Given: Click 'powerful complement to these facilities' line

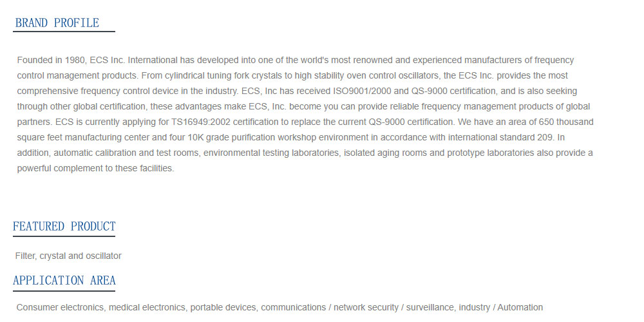Looking at the screenshot, I should (96, 168).
